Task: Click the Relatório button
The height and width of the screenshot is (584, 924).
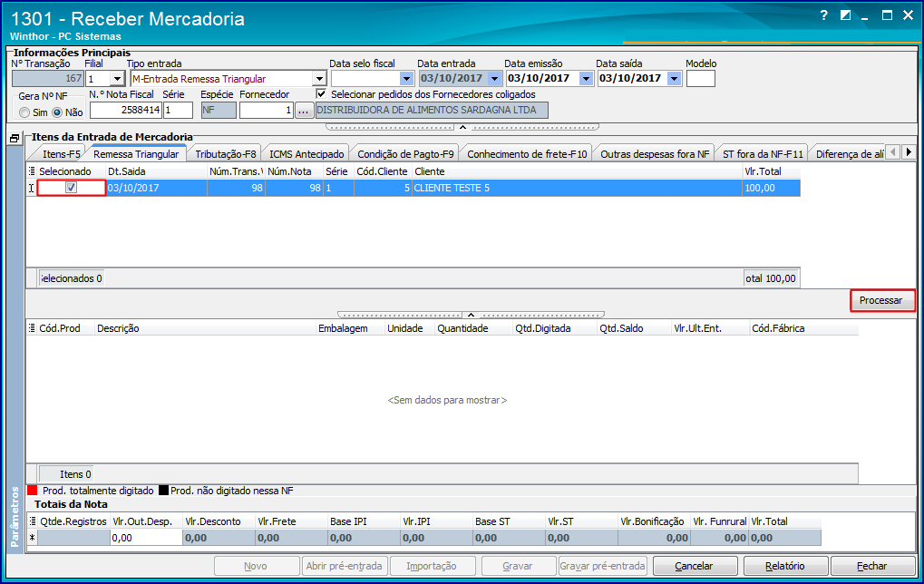Action: [x=785, y=566]
